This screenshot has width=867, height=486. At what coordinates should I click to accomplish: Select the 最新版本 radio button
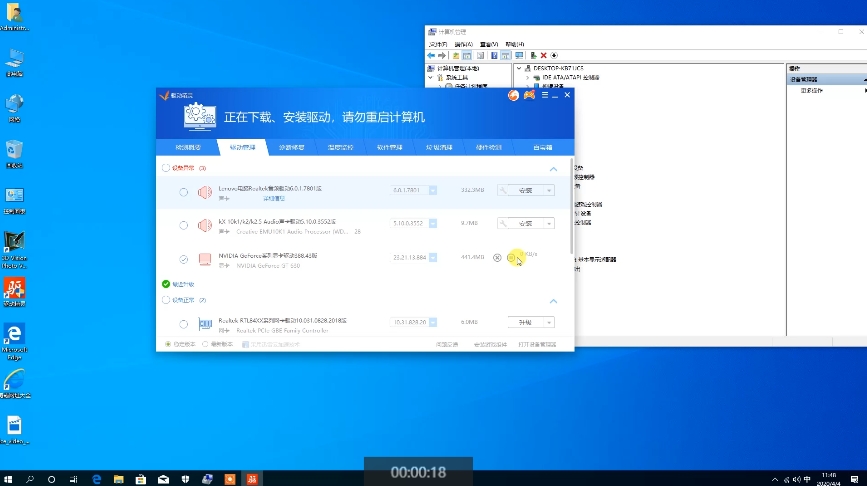coord(205,344)
